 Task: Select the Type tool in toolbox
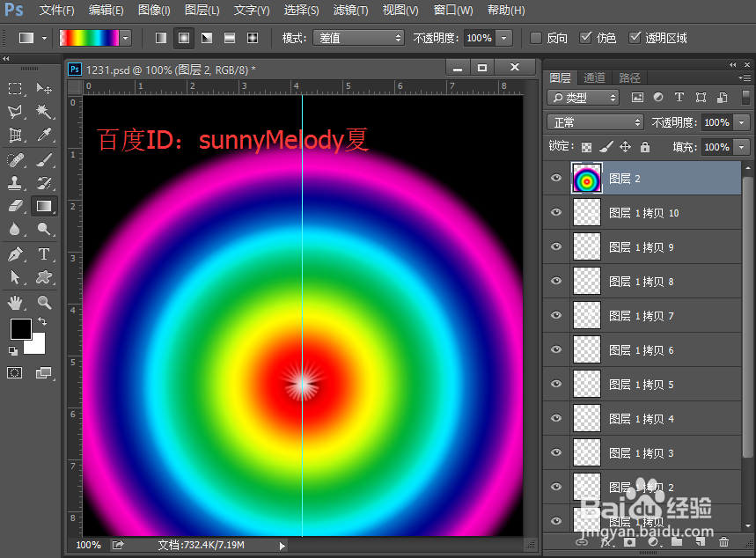click(x=44, y=253)
